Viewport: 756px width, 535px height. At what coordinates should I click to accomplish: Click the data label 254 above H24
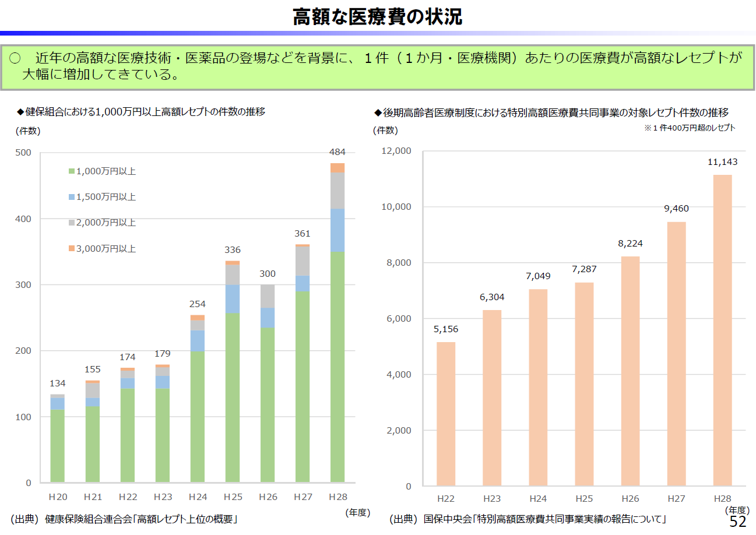click(198, 304)
